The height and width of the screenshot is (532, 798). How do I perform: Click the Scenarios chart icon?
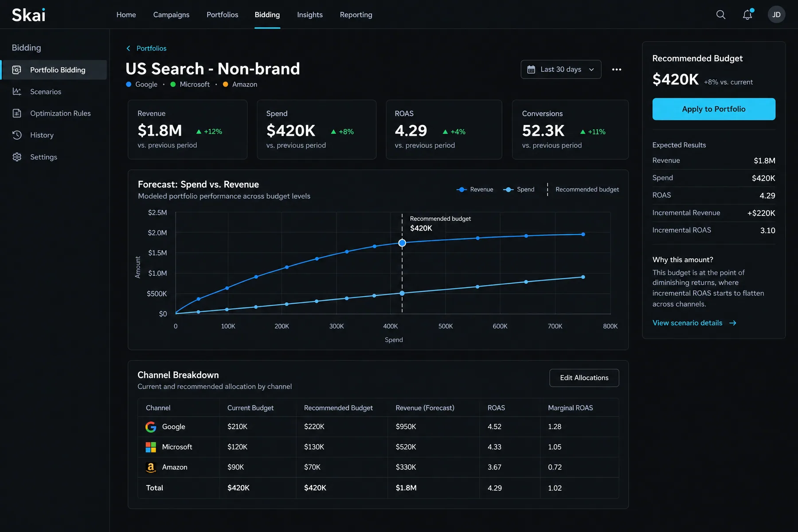point(17,91)
